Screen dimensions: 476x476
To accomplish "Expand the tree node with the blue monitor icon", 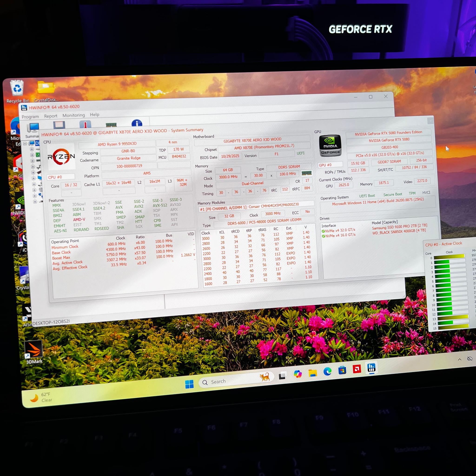I will pyautogui.click(x=33, y=178).
